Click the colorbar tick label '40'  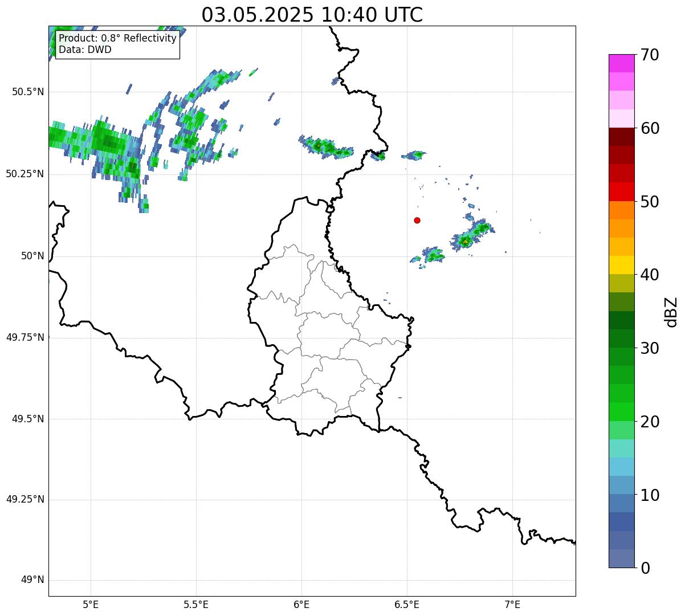(650, 275)
